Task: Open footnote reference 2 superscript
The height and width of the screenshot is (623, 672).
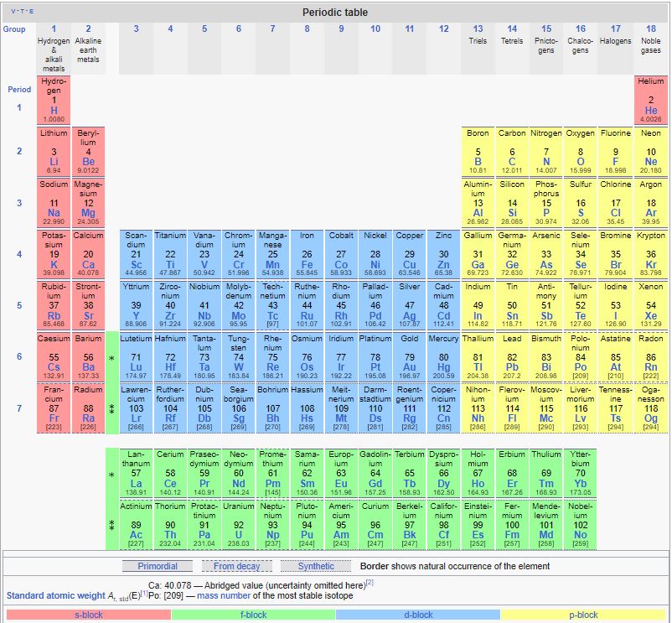Action: pyautogui.click(x=370, y=582)
